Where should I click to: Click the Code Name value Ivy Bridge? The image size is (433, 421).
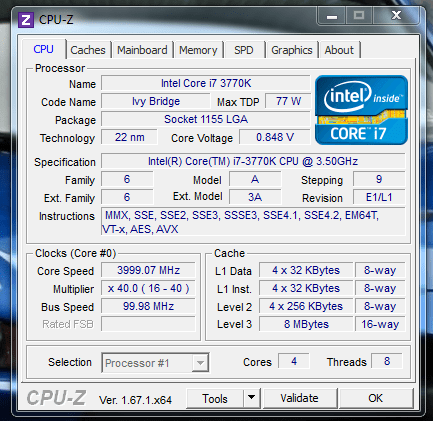[156, 101]
